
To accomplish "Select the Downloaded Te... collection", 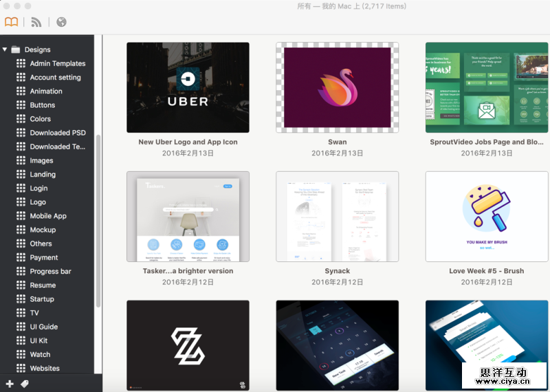I will point(58,146).
